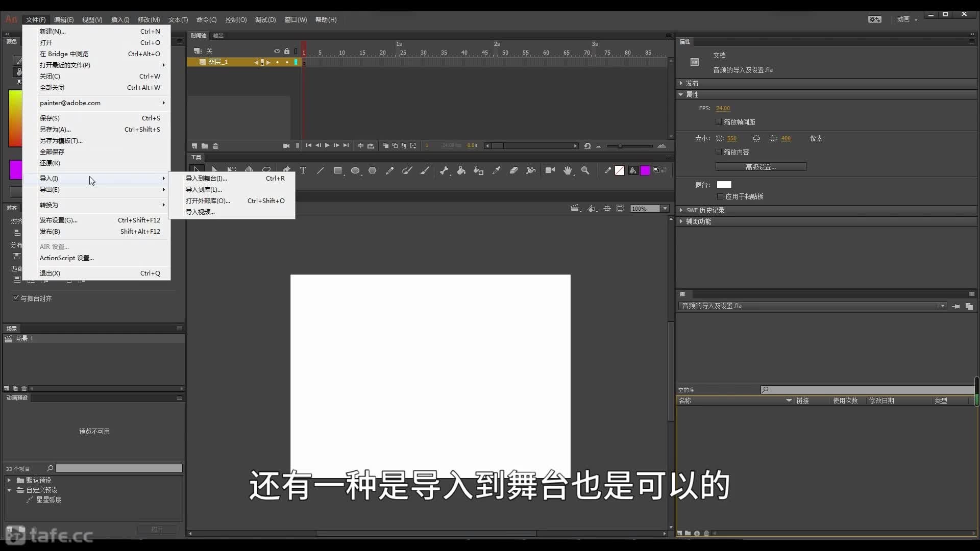
Task: Toggle loop playback in timeline
Action: (x=371, y=145)
